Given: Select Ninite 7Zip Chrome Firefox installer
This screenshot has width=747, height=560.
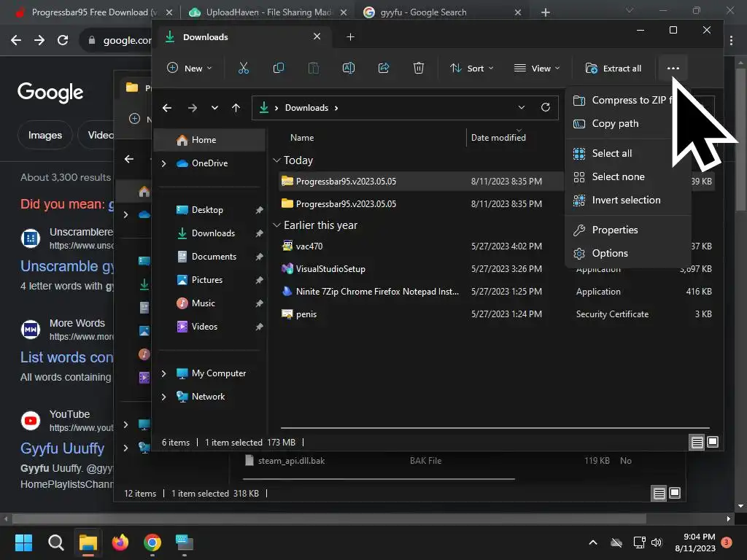Looking at the screenshot, I should click(495, 292).
